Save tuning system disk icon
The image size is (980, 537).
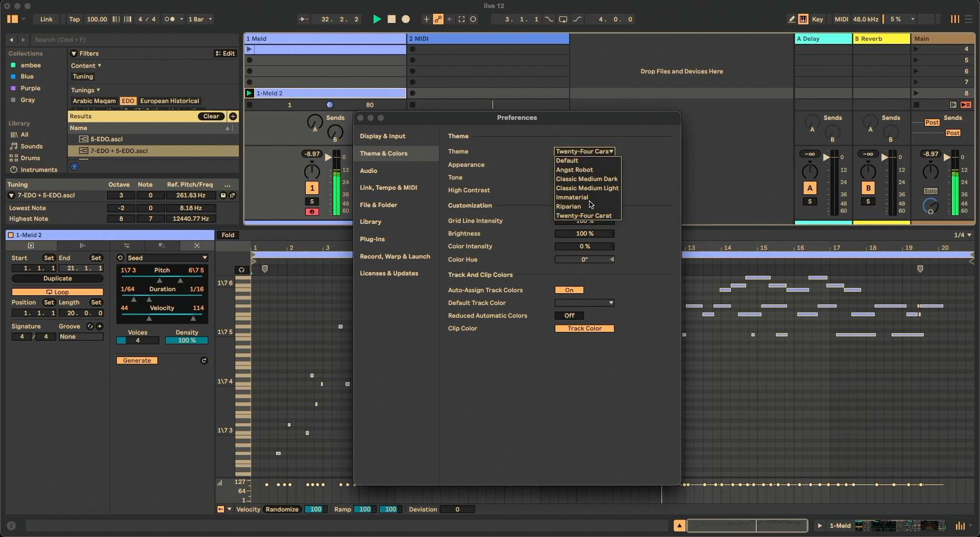coord(223,195)
